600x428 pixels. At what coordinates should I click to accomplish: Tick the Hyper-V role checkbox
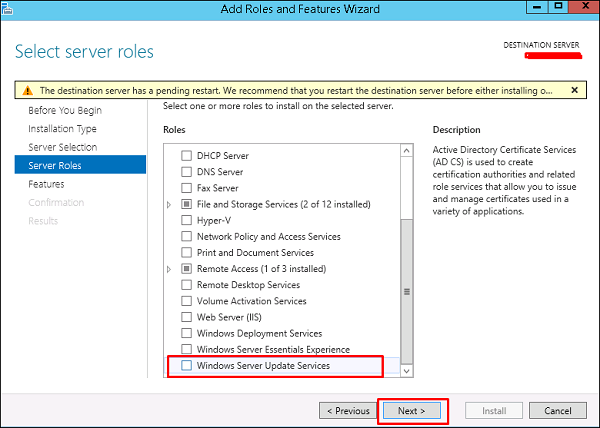pyautogui.click(x=186, y=220)
